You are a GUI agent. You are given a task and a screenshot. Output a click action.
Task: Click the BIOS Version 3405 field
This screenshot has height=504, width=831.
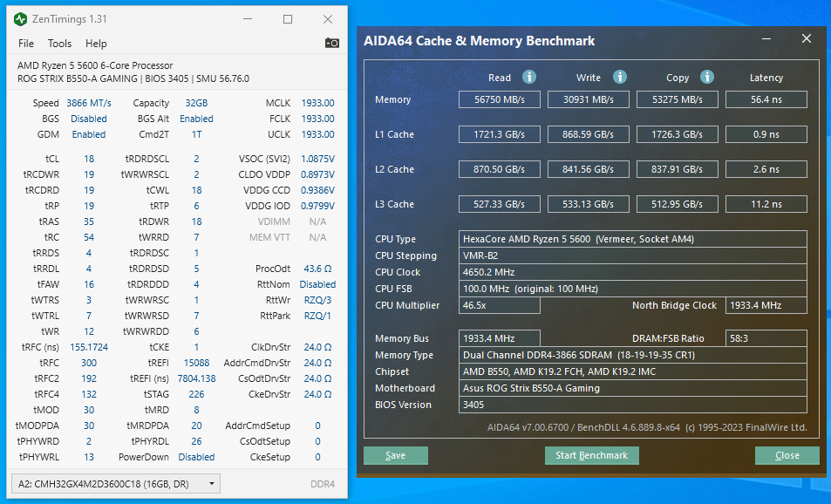pyautogui.click(x=633, y=405)
